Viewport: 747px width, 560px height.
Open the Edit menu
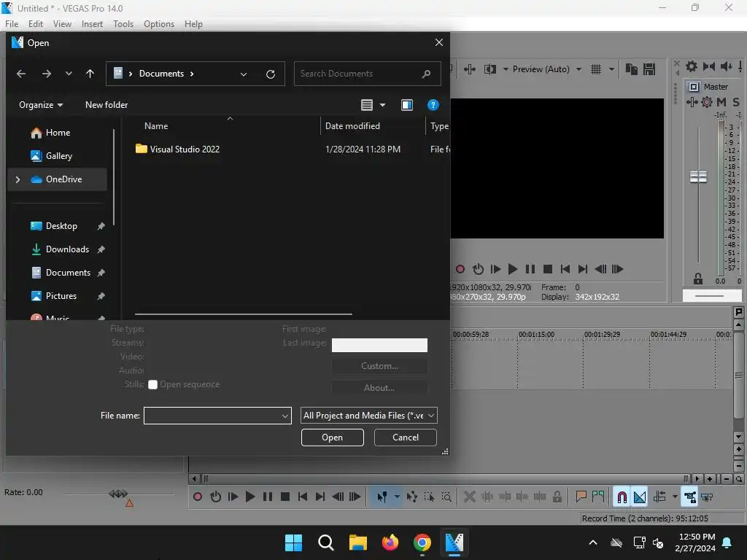click(x=36, y=24)
